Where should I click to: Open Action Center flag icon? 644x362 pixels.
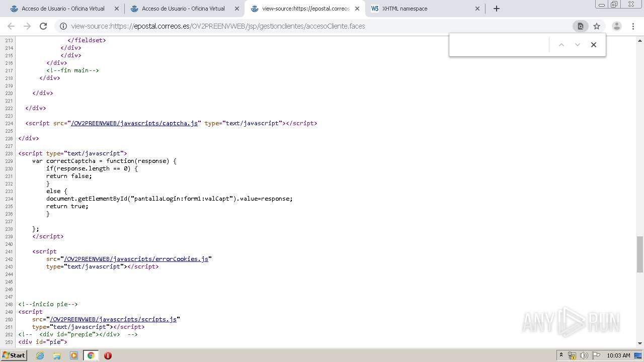(596, 355)
